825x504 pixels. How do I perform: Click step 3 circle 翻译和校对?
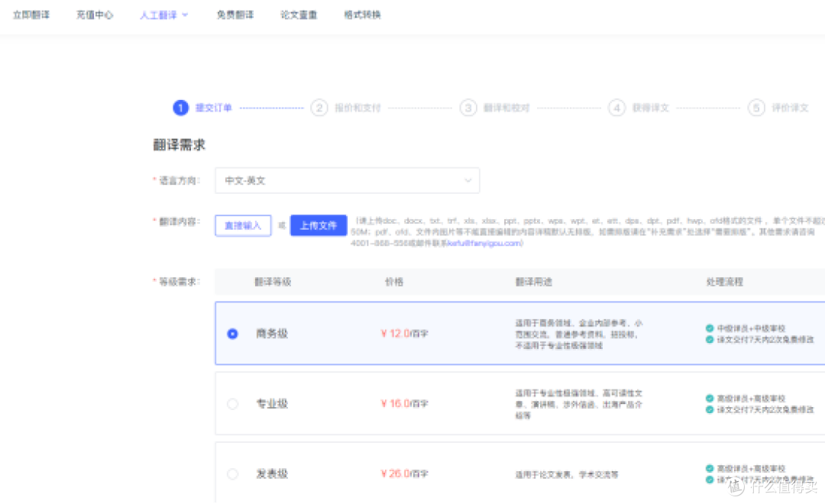click(x=468, y=108)
